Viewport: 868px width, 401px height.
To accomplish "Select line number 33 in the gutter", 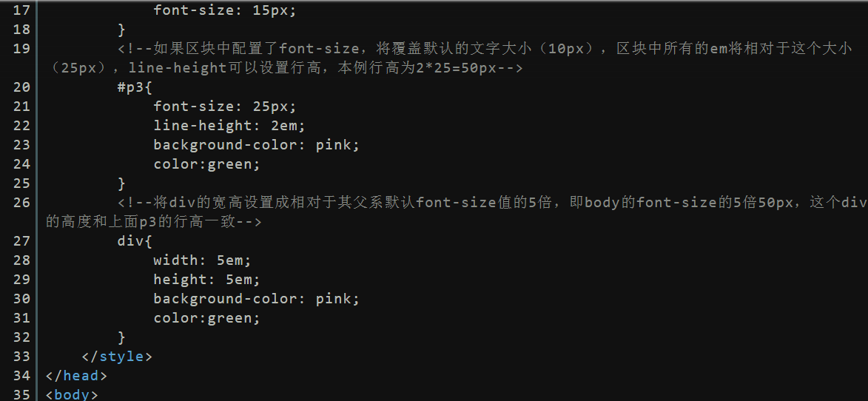I will click(21, 356).
